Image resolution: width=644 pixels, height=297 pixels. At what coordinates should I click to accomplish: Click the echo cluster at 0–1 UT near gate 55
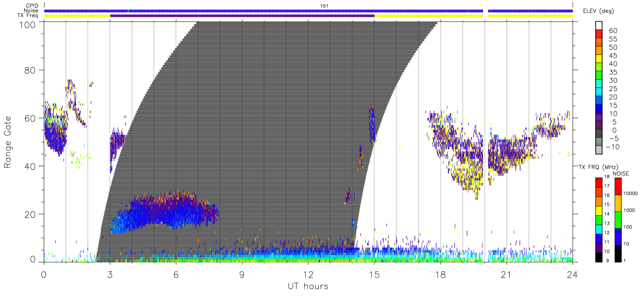[x=56, y=129]
